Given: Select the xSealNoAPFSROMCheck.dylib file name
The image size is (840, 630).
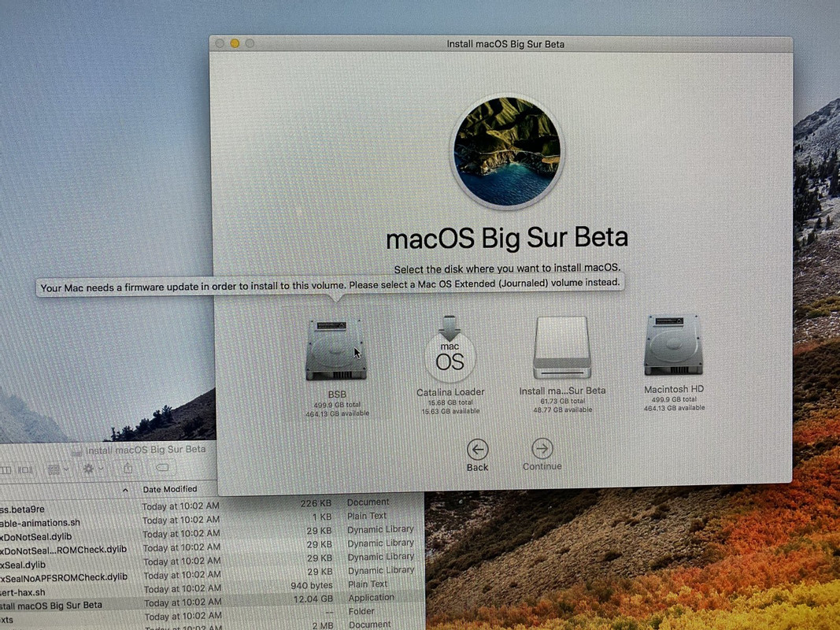Looking at the screenshot, I should coord(64,577).
